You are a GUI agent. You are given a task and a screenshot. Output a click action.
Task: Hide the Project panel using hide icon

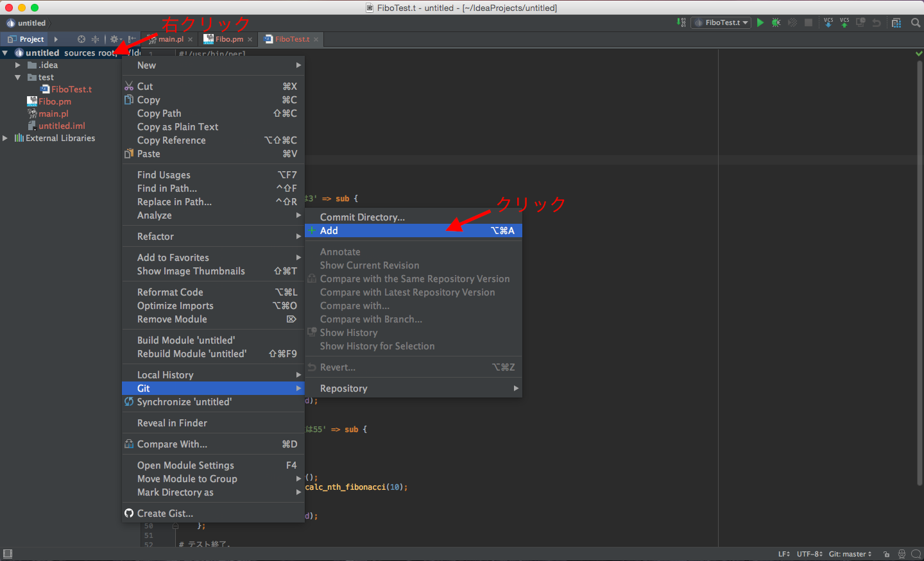tap(131, 39)
